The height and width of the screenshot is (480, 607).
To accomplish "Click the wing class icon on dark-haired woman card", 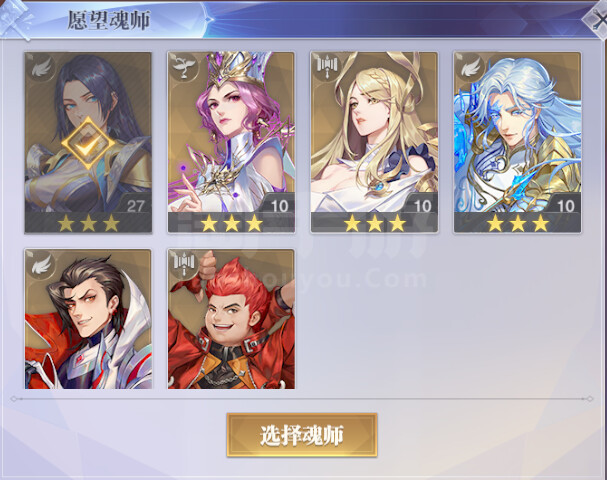I will click(x=41, y=68).
